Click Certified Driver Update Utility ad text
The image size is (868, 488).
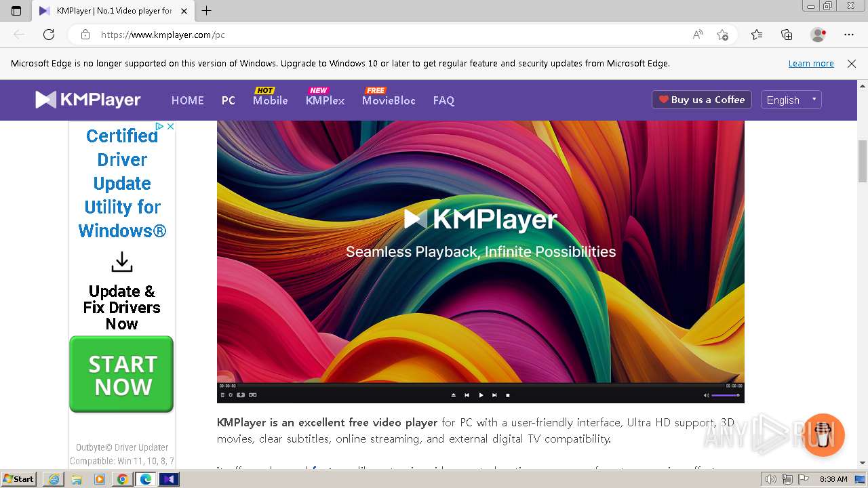(122, 183)
